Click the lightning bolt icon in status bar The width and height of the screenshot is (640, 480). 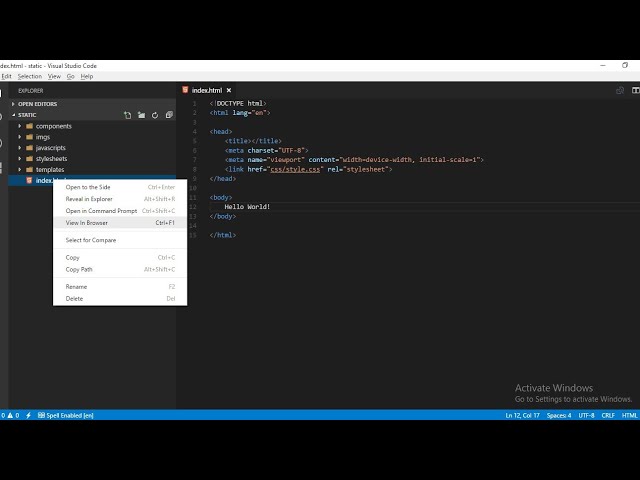[28, 415]
